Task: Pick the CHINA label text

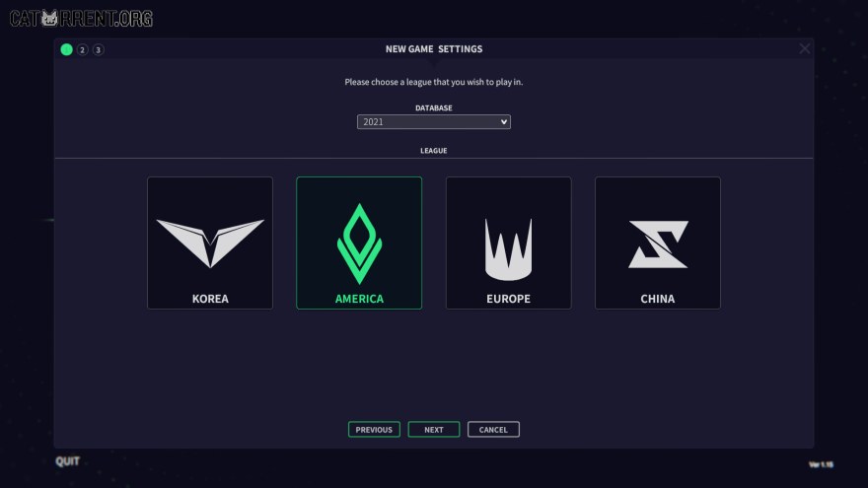Action: (658, 299)
